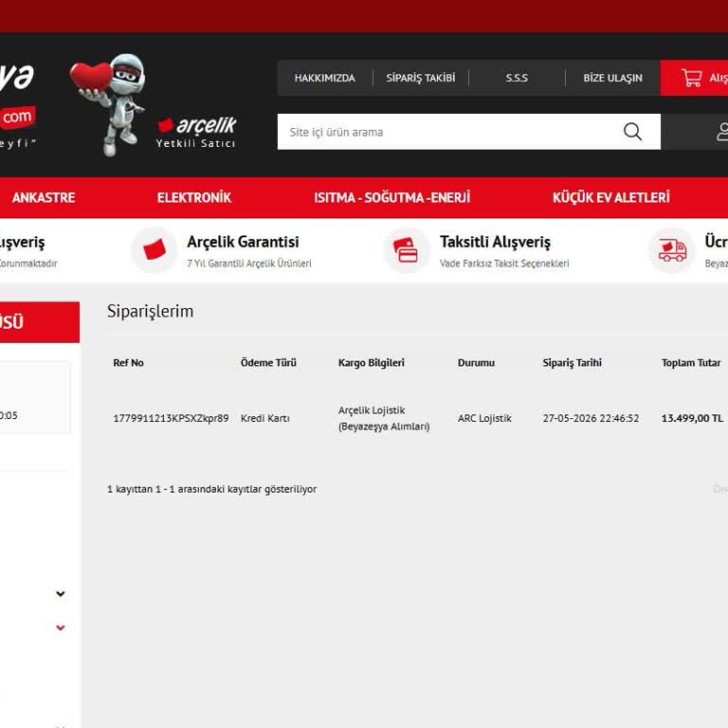Viewport: 728px width, 728px height.
Task: Click order reference 1779911213KPSXZkpr89
Action: pos(171,418)
